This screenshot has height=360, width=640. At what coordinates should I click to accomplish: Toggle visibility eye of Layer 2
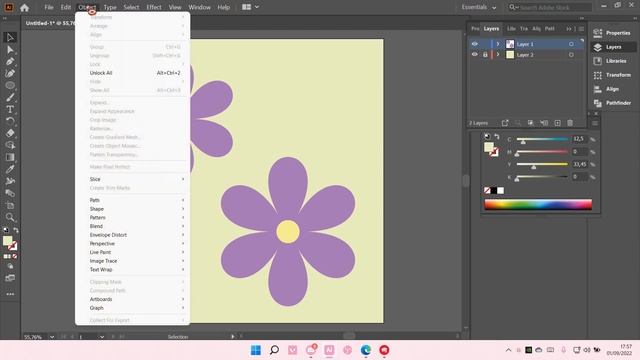pos(474,54)
